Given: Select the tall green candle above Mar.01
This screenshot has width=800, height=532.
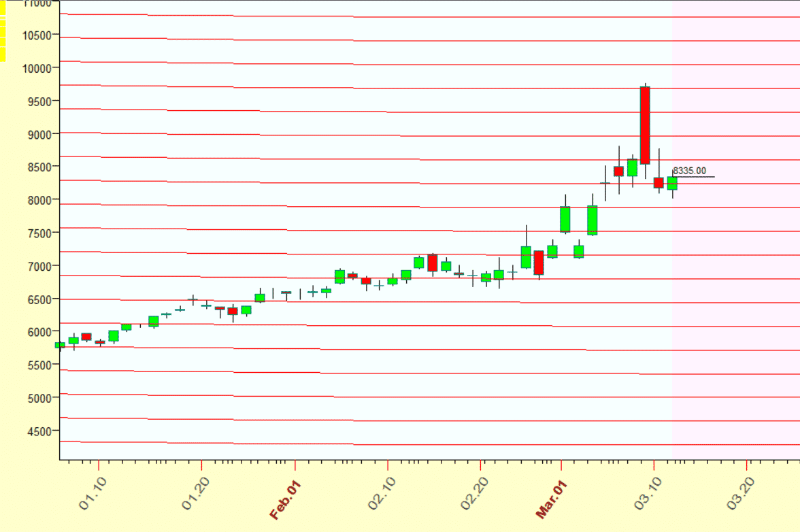Looking at the screenshot, I should 565,219.
